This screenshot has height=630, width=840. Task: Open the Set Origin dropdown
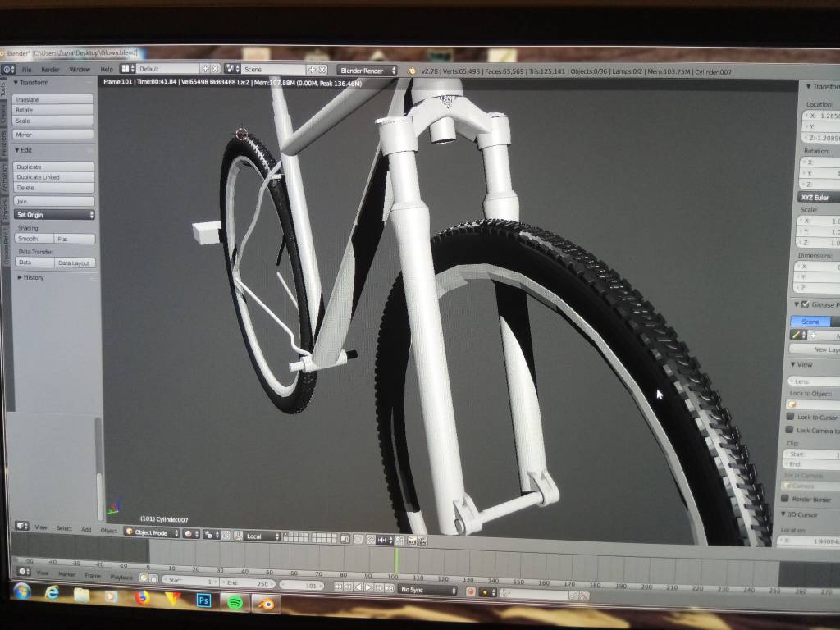[x=54, y=214]
